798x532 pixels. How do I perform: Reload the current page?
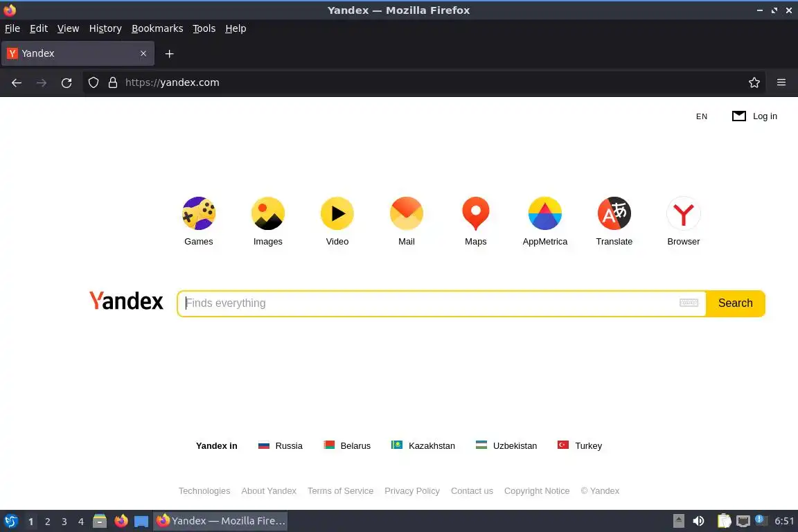point(66,82)
